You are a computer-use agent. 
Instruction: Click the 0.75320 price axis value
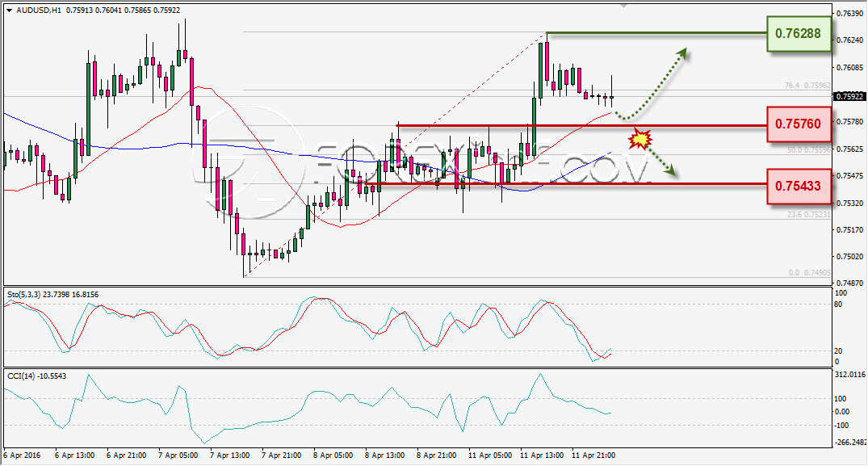click(x=849, y=204)
